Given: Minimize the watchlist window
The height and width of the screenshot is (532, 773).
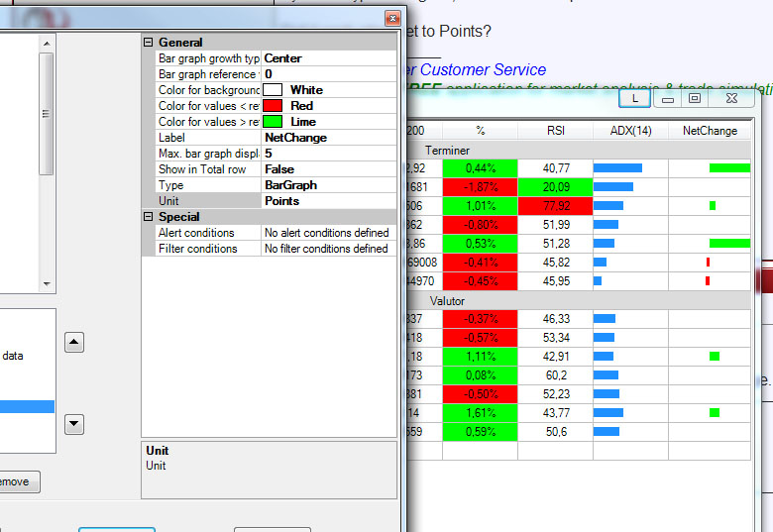Looking at the screenshot, I should (668, 99).
